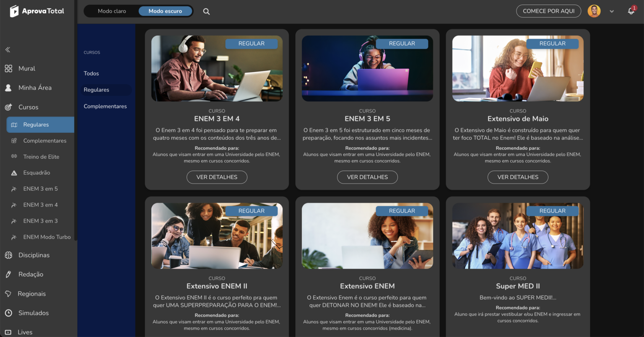Open Treino de Elite in sidebar
This screenshot has width=644, height=337.
(x=41, y=157)
